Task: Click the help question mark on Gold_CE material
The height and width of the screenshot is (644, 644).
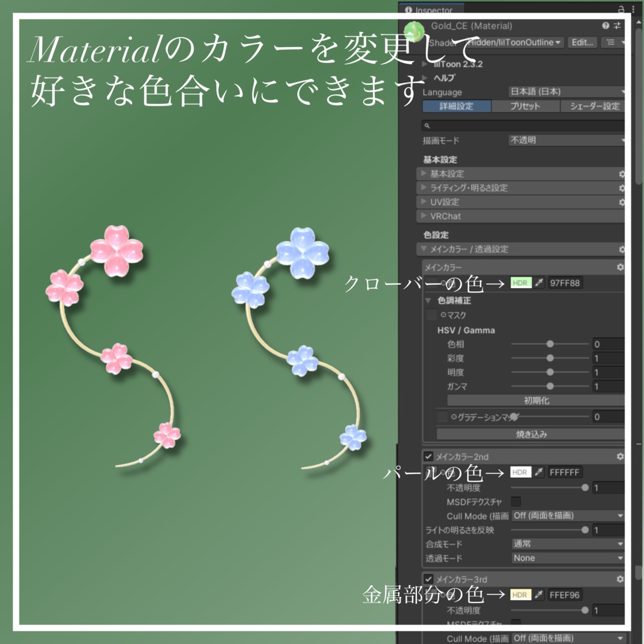Action: pos(604,25)
